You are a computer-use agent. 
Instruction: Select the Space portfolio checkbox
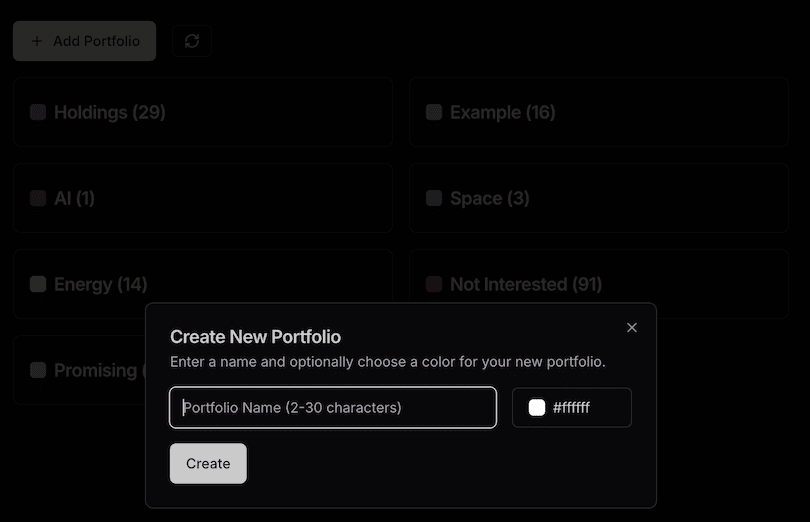point(434,198)
